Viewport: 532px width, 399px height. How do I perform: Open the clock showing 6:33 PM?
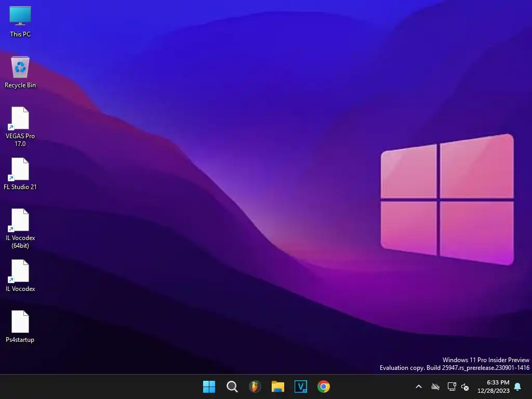[x=494, y=387]
